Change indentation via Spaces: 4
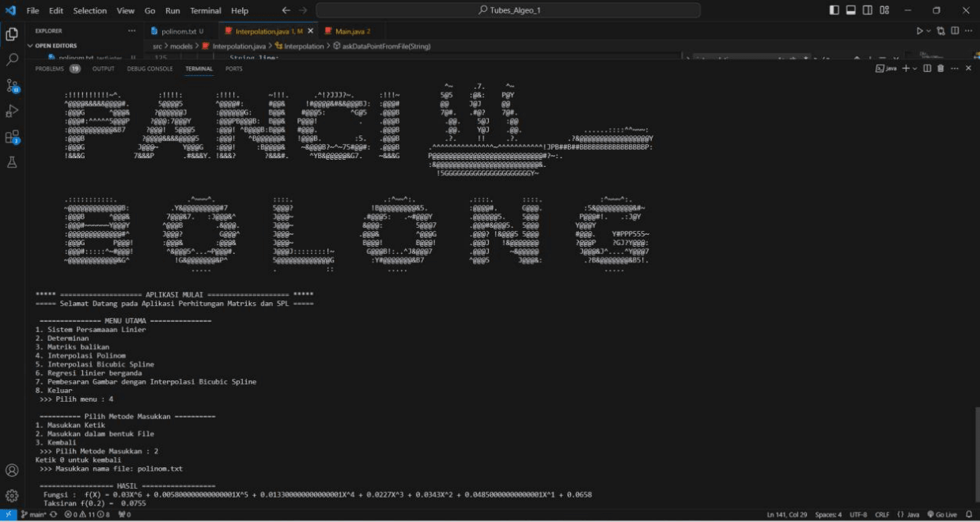This screenshot has width=980, height=522. pos(828,515)
